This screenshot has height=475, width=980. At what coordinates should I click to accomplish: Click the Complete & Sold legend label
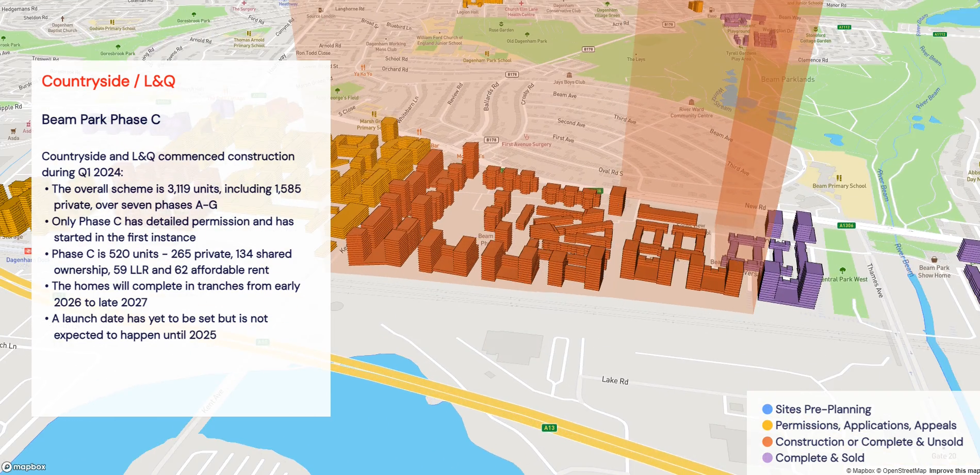coord(820,458)
